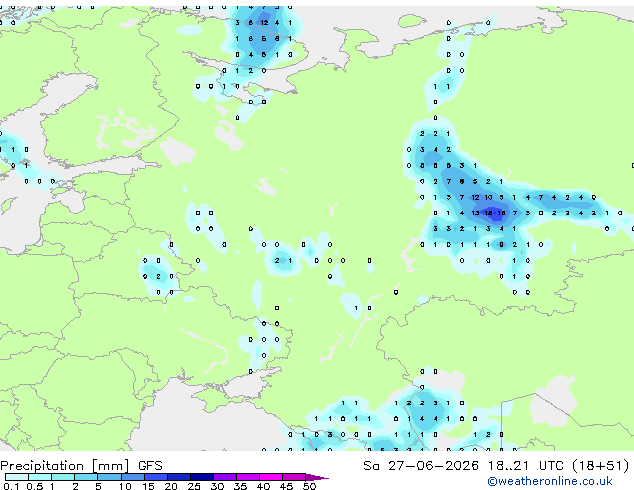
Task: Click the '(18+51)' forecast offset text
Action: coord(601,466)
